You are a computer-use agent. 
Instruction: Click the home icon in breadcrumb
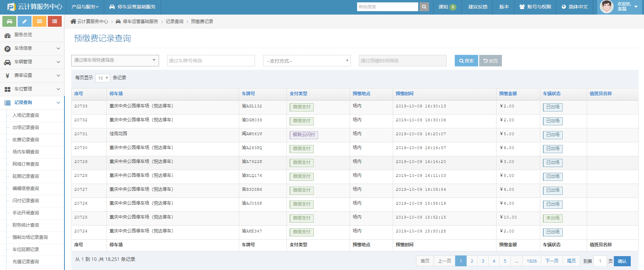tap(73, 21)
